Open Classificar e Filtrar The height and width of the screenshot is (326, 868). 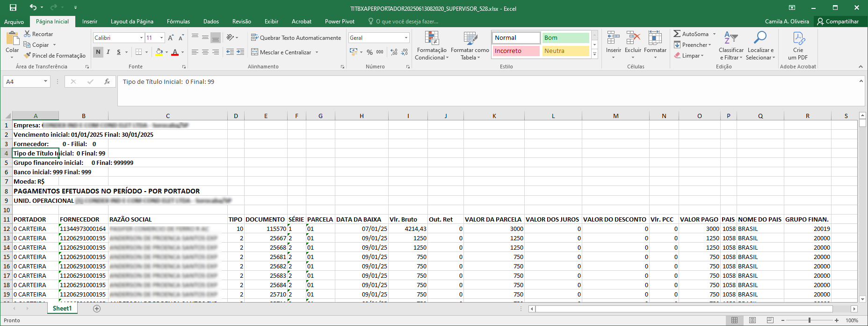coord(731,45)
